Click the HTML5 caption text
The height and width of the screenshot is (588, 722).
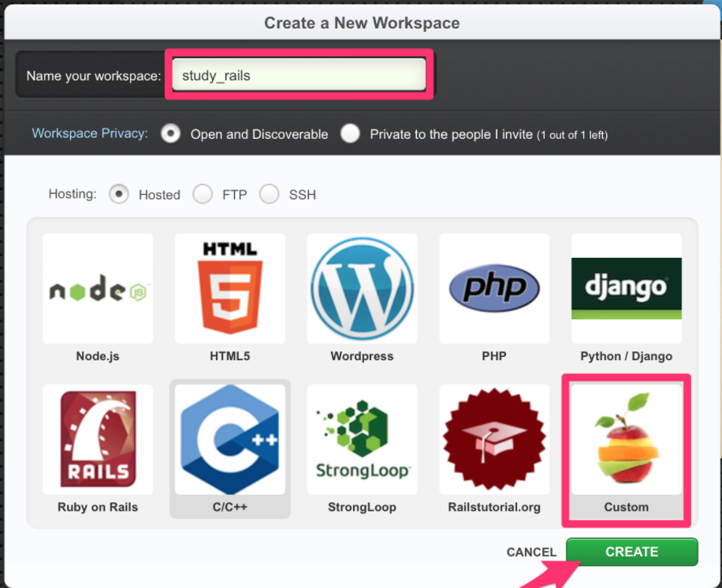(x=230, y=356)
